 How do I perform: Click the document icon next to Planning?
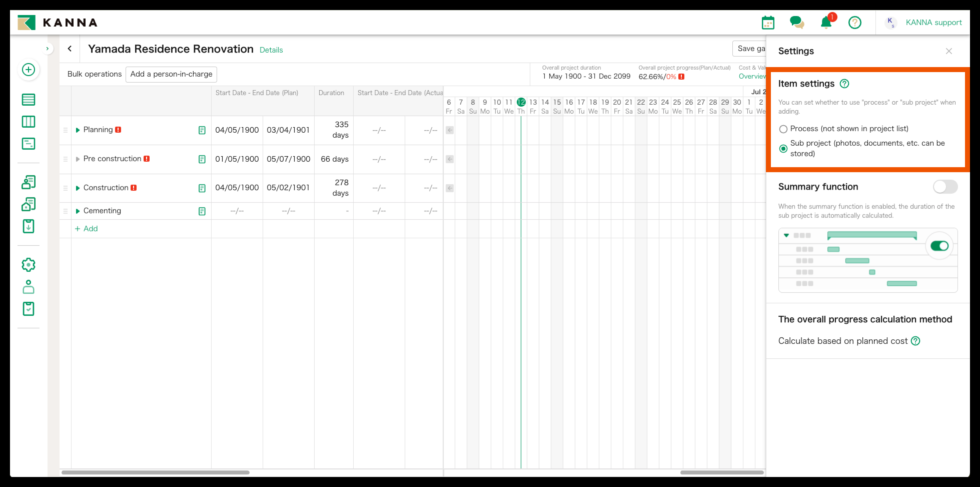tap(202, 130)
